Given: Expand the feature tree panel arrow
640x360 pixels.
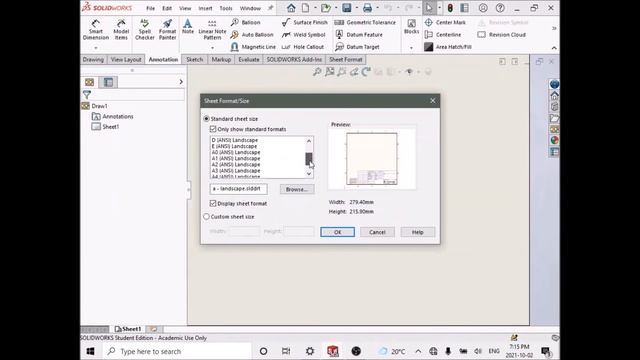Looking at the screenshot, I should (181, 82).
